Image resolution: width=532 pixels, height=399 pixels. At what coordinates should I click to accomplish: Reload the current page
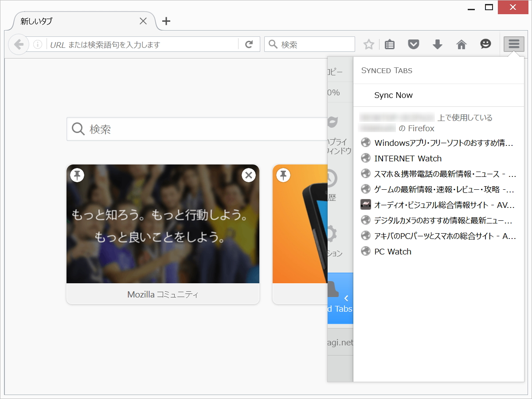coord(248,44)
